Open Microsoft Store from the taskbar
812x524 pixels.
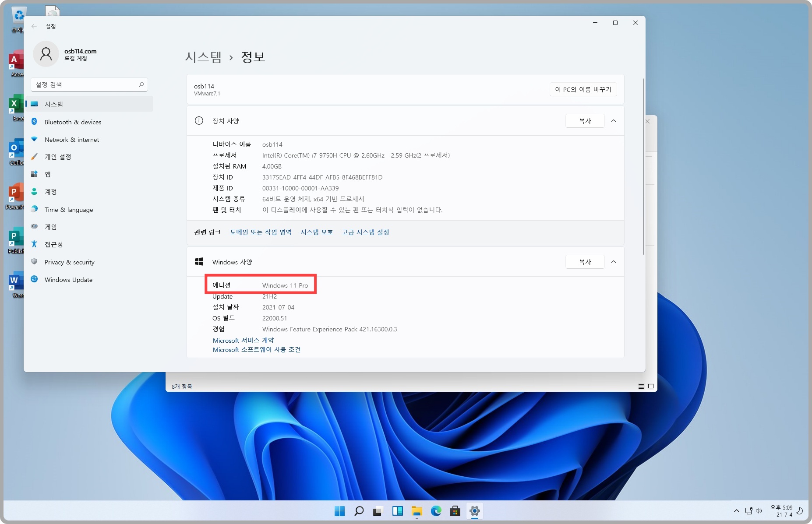pos(455,511)
